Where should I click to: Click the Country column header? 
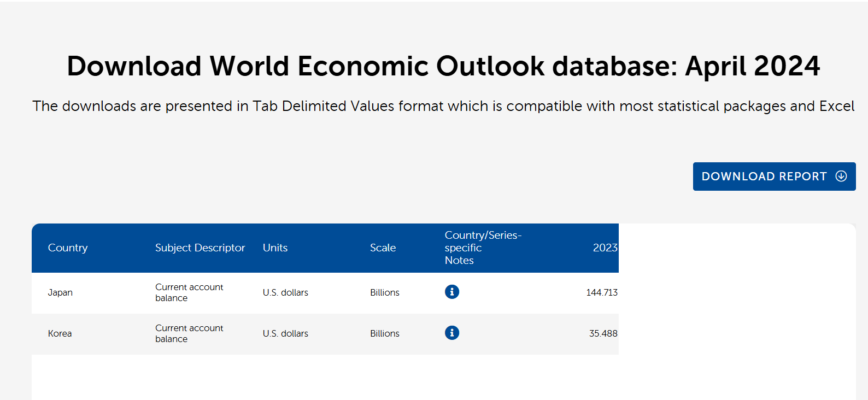pos(68,248)
